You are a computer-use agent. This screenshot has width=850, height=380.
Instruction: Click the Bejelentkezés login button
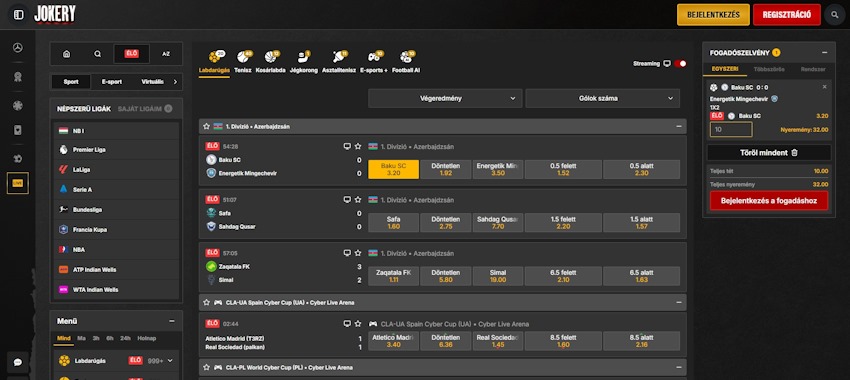pyautogui.click(x=713, y=15)
